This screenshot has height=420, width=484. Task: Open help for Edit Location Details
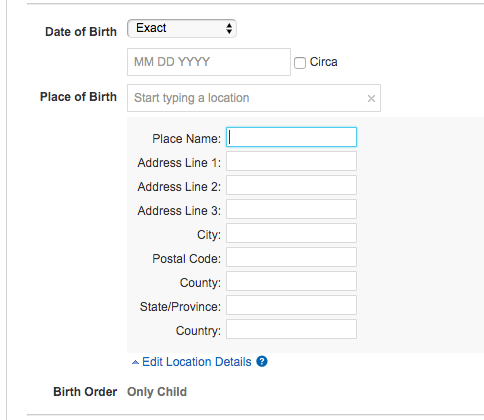coord(262,362)
